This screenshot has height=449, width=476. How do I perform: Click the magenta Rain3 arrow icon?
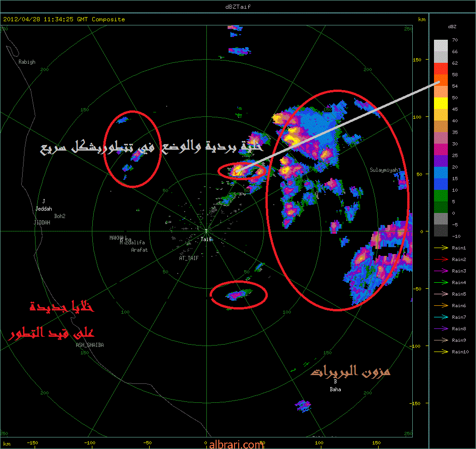(441, 271)
